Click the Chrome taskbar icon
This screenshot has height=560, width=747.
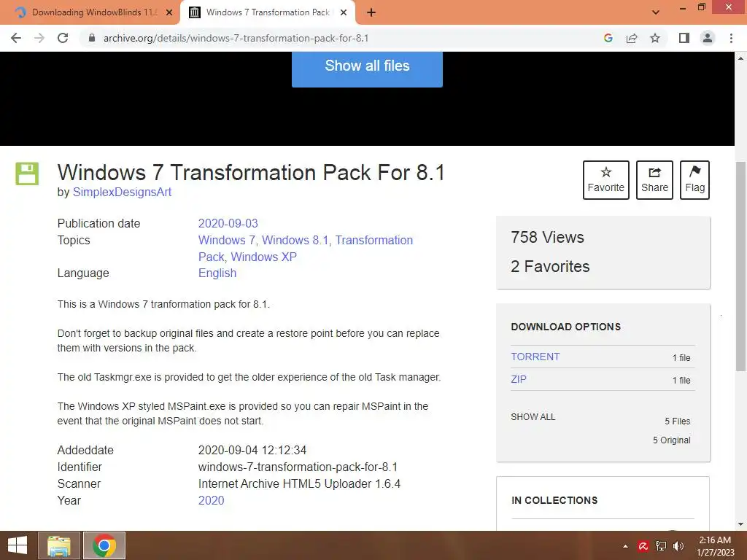click(104, 545)
